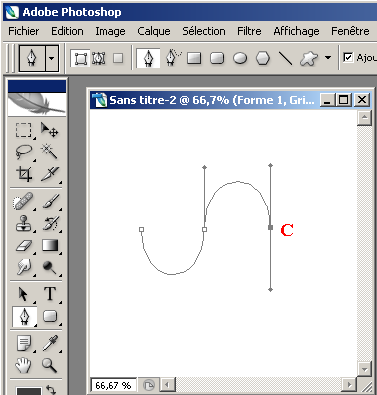
Task: Expand the shape geometry options arrow
Action: (x=328, y=58)
